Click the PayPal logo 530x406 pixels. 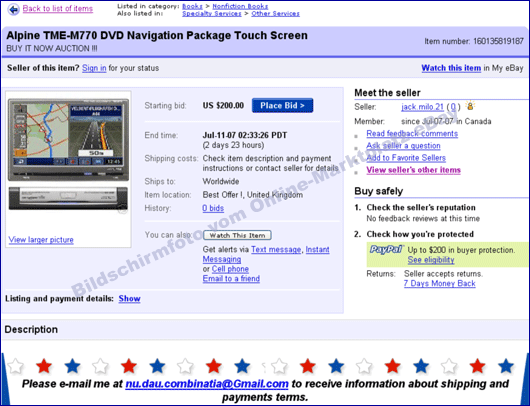[x=386, y=249]
